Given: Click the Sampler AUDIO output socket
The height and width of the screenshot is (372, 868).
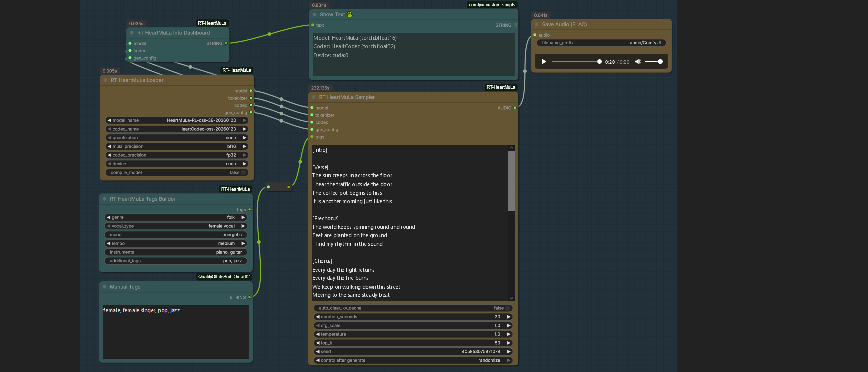Looking at the screenshot, I should pyautogui.click(x=515, y=108).
